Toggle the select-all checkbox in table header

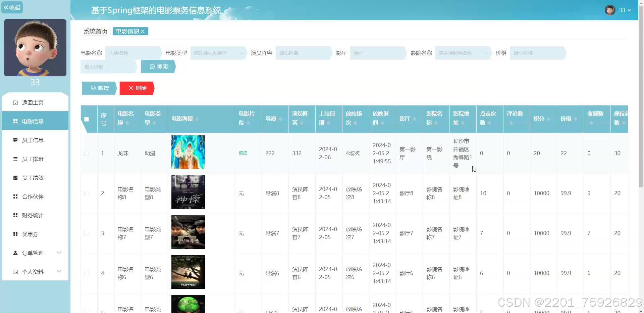coord(87,119)
